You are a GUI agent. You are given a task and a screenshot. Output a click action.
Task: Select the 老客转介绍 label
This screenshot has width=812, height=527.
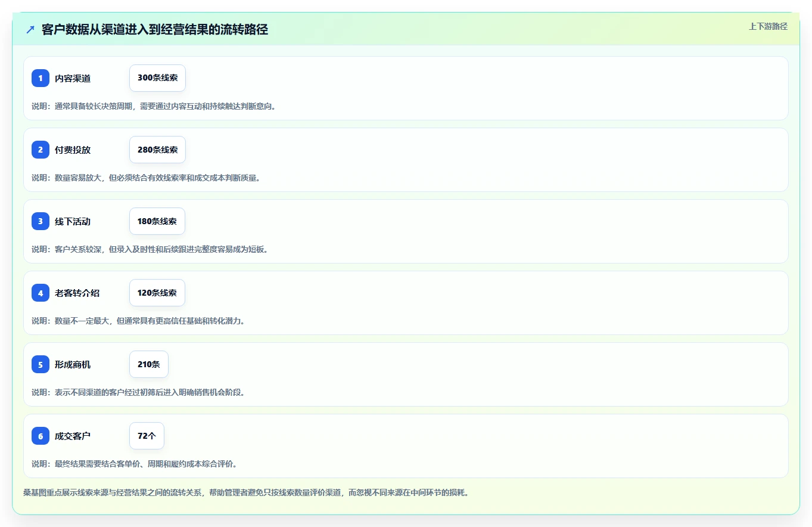tap(77, 293)
